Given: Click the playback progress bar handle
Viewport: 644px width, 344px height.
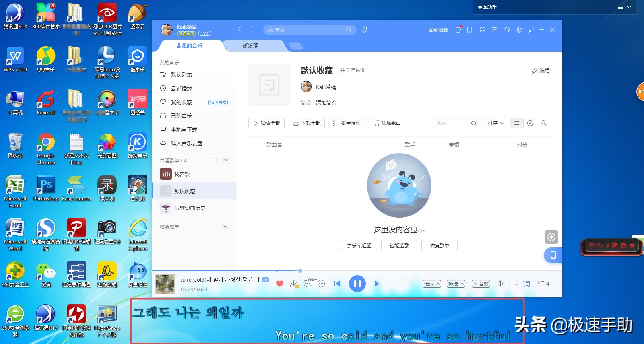Looking at the screenshot, I should click(x=300, y=271).
